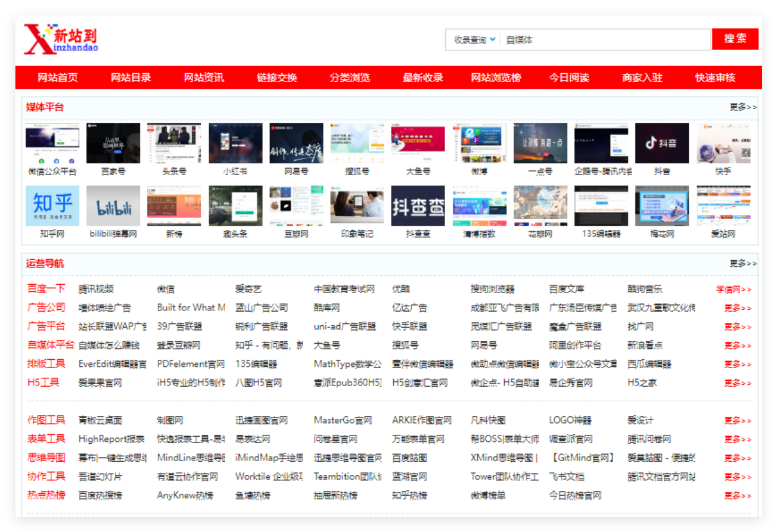
Task: Open the 爱奇艺 link
Action: pos(248,289)
